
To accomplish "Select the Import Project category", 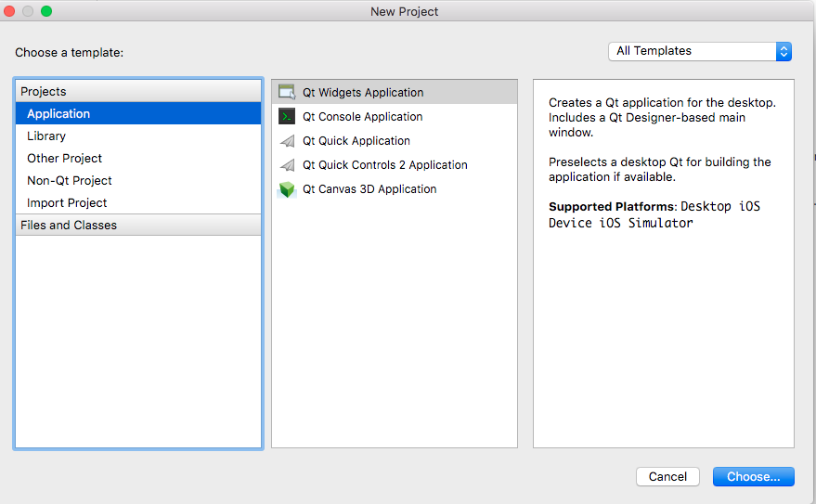I will click(x=138, y=203).
